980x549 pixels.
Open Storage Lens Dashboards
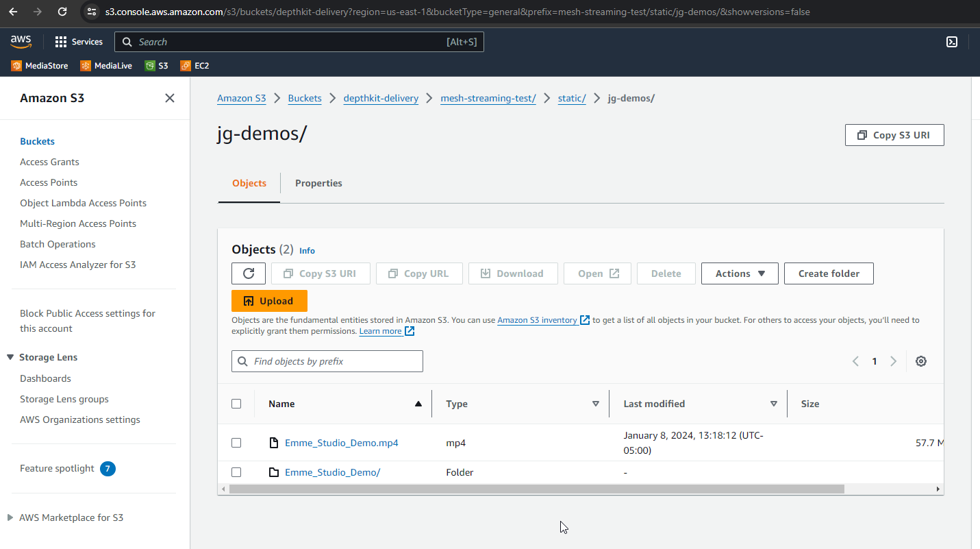point(45,378)
